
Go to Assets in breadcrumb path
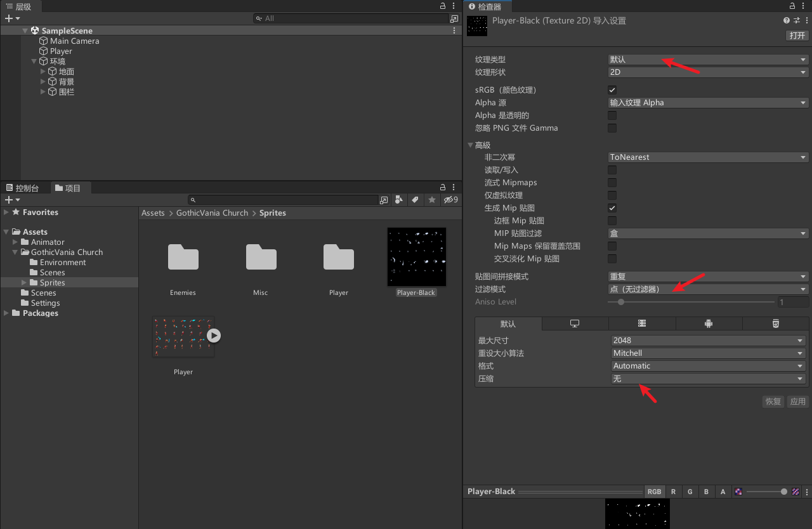coord(153,213)
